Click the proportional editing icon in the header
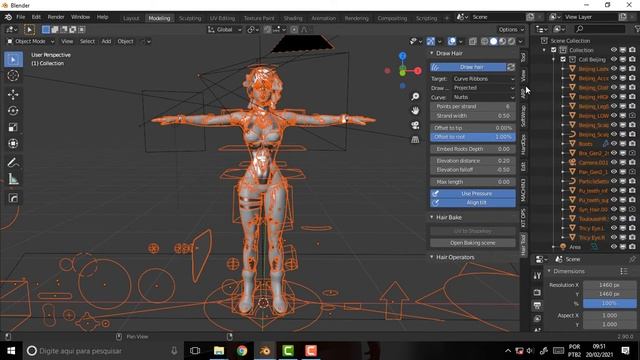Image resolution: width=640 pixels, height=360 pixels. (x=294, y=29)
